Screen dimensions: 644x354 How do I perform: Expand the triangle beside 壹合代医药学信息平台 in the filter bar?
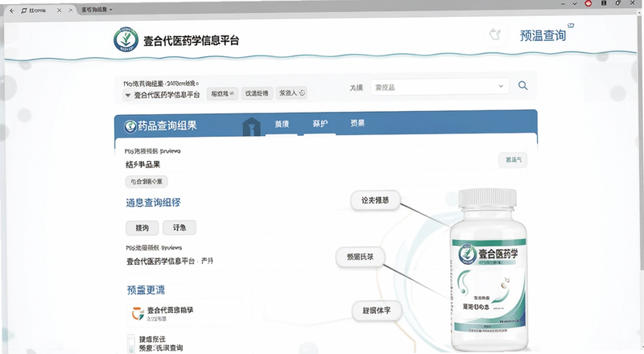[x=128, y=95]
